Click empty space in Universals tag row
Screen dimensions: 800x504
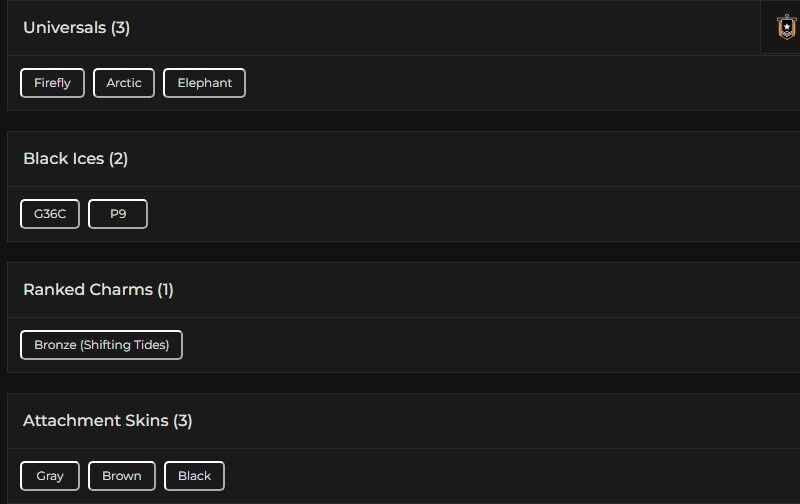[x=500, y=83]
